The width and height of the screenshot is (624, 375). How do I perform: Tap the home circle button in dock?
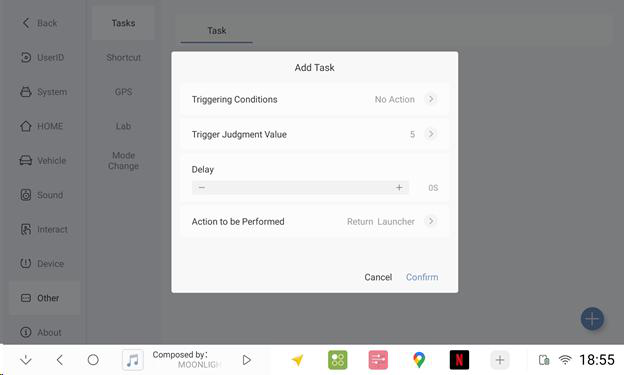point(93,360)
